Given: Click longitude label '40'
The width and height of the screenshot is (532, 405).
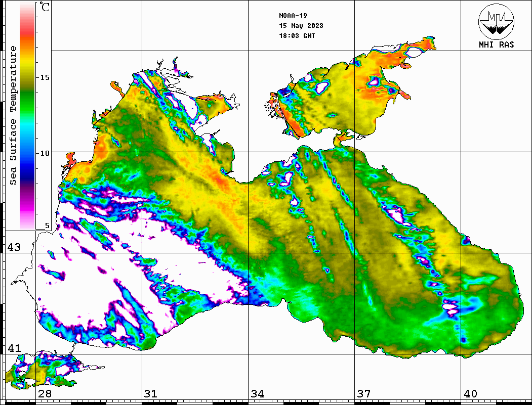Looking at the screenshot, I should pos(470,393).
